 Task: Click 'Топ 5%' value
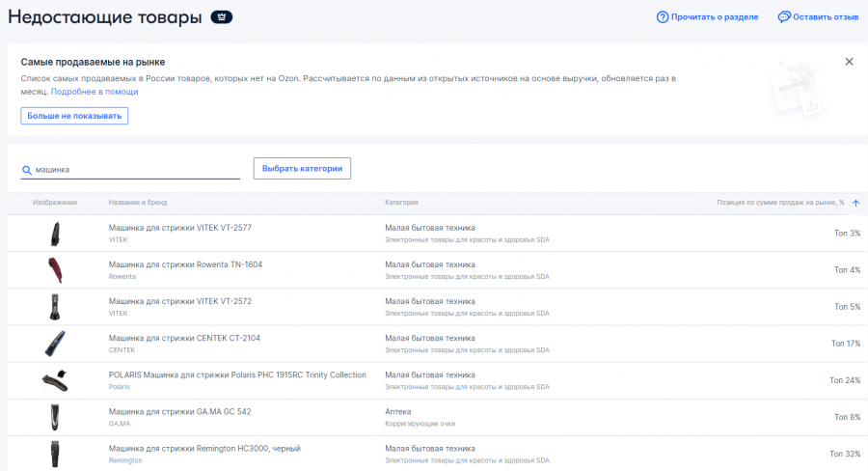point(847,306)
